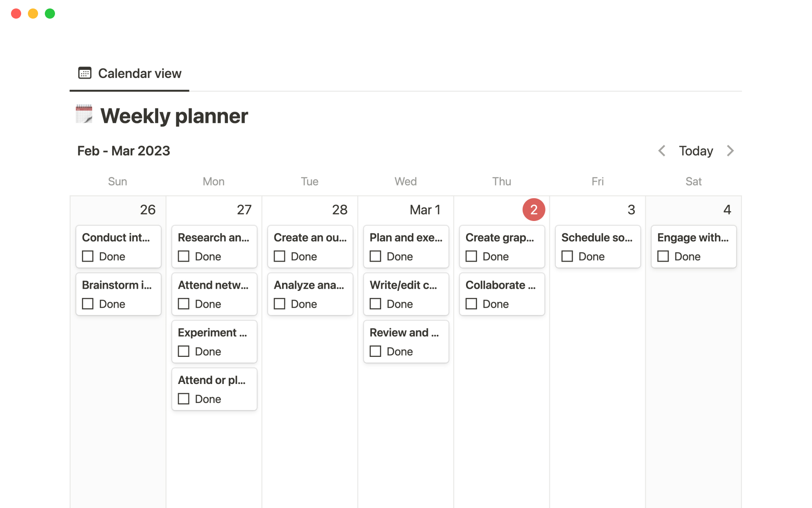Check Done on Review and ... task
This screenshot has height=508, width=812.
(376, 351)
